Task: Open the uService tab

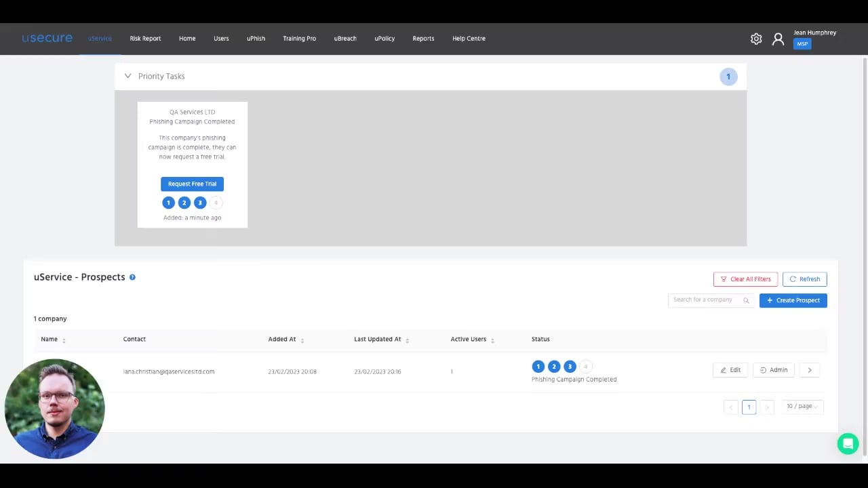Action: (x=100, y=39)
